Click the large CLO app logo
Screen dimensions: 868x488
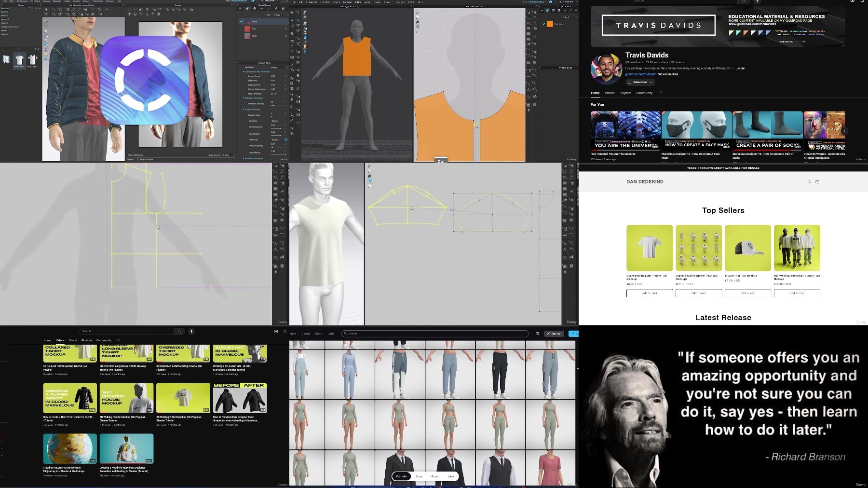pyautogui.click(x=145, y=80)
